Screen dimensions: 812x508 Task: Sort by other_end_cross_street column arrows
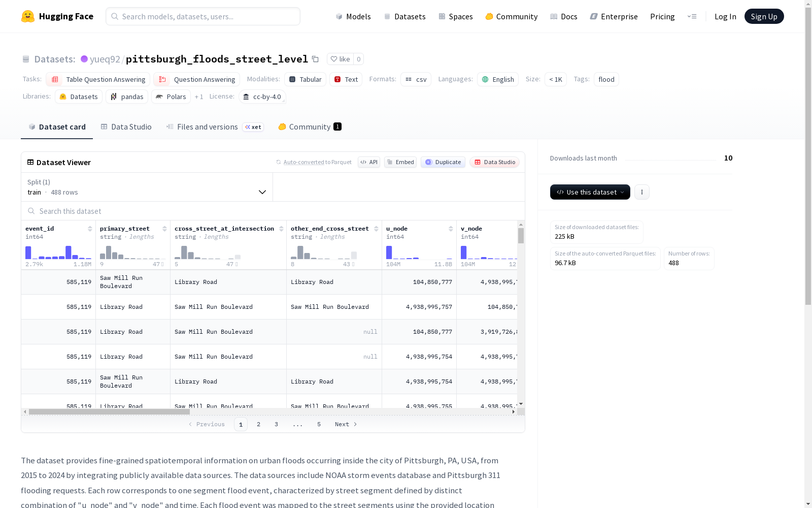click(376, 229)
